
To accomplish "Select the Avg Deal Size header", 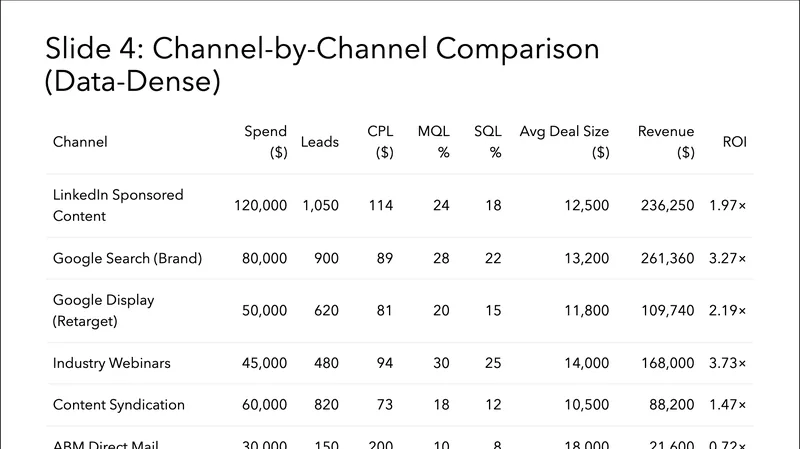I will (564, 142).
